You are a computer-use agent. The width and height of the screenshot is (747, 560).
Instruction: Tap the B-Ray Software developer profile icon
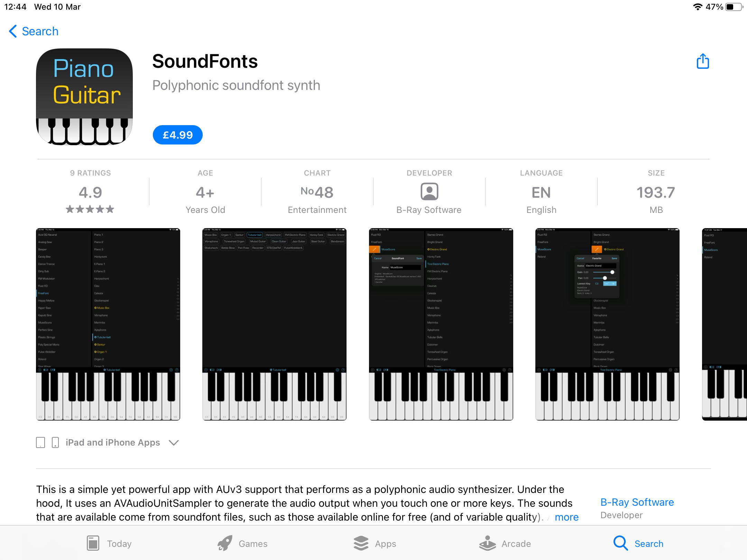pos(429,192)
